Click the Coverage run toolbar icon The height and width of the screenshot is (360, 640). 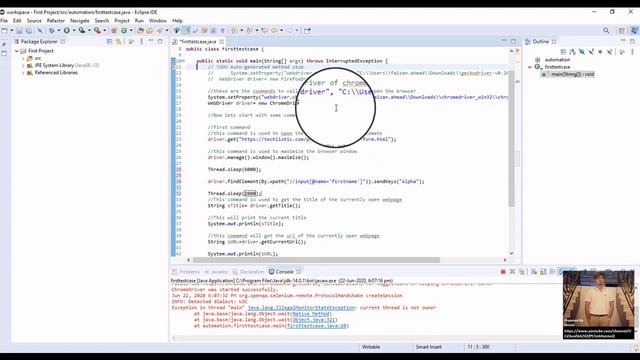(x=82, y=31)
